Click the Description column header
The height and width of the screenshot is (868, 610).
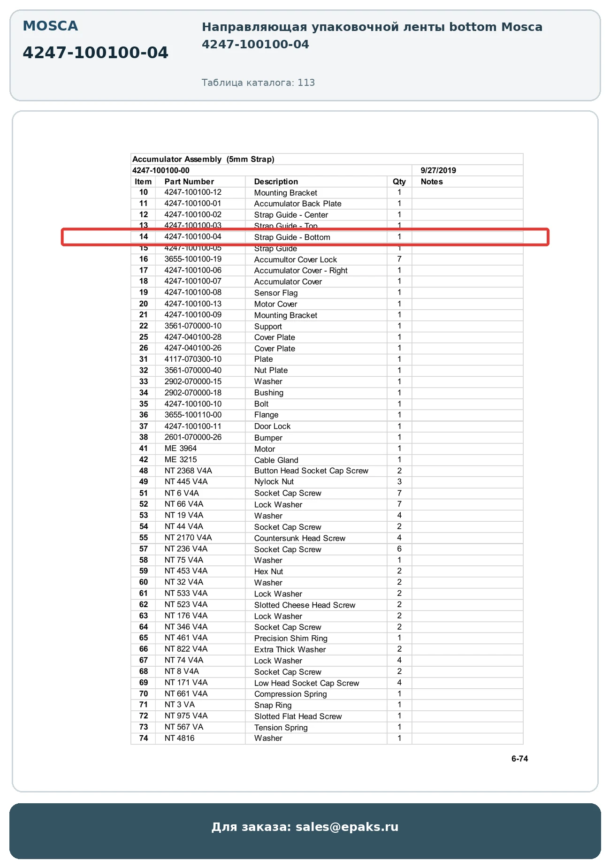tap(276, 182)
